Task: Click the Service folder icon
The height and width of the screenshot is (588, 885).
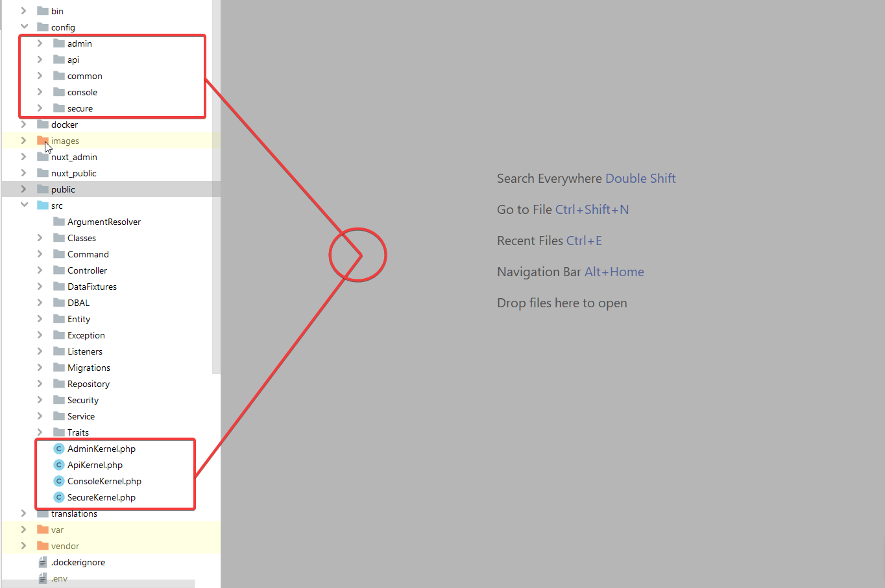Action: tap(59, 416)
